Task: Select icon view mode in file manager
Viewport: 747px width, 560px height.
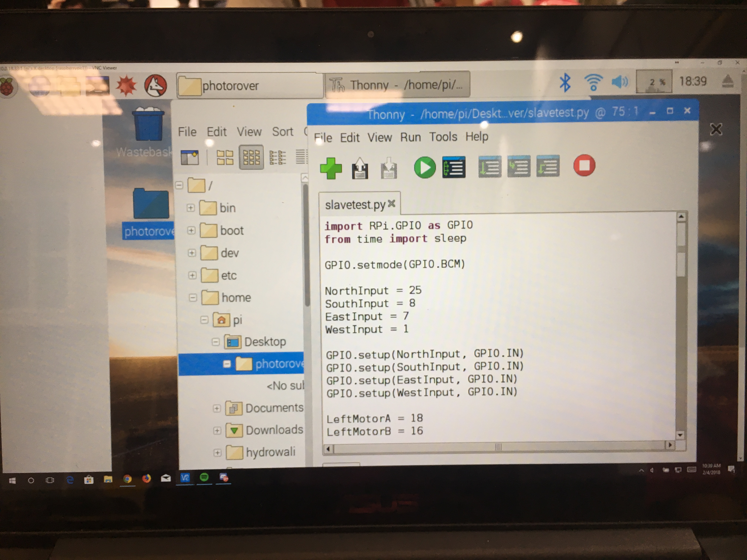Action: [x=225, y=157]
